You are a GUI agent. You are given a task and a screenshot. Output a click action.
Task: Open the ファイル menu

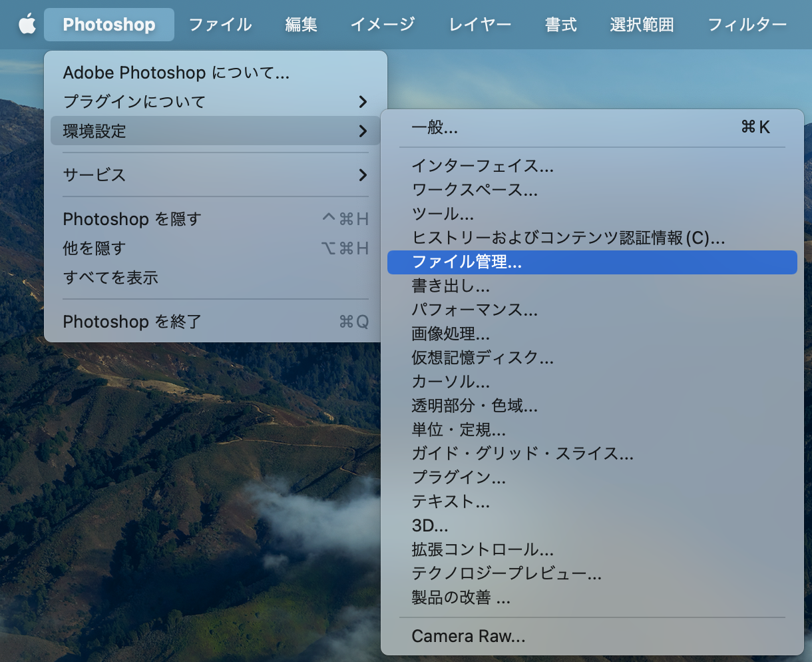[x=220, y=24]
